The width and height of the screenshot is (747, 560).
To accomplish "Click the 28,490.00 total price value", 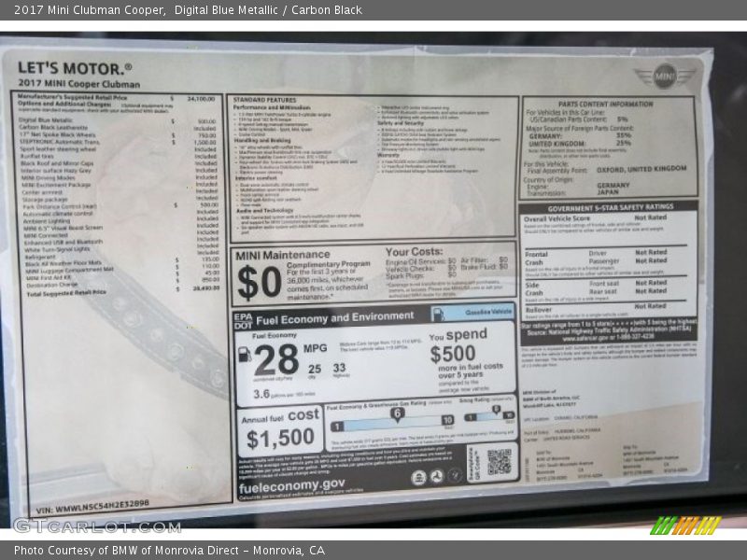I will pyautogui.click(x=206, y=288).
